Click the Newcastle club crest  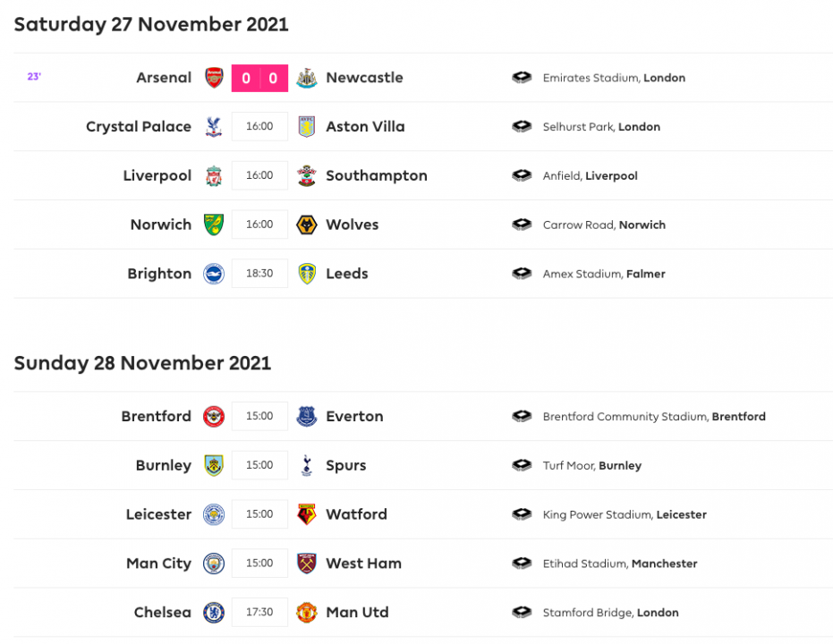(x=307, y=78)
